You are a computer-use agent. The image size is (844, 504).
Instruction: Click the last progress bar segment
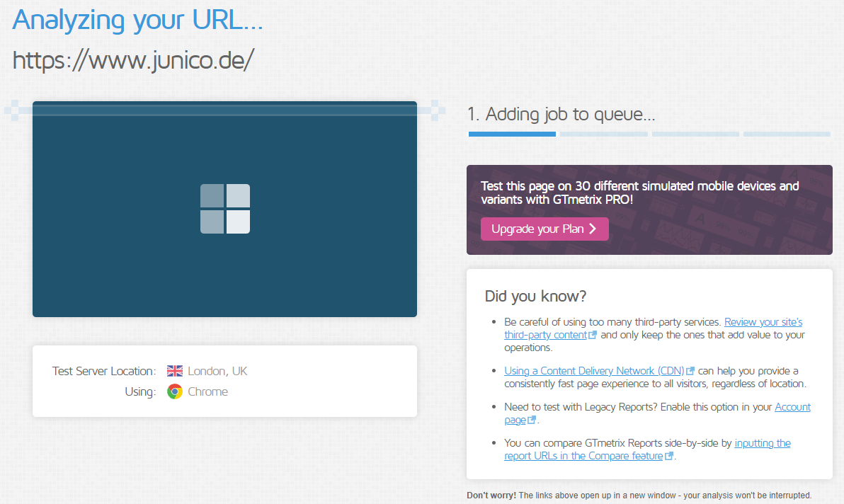click(787, 134)
